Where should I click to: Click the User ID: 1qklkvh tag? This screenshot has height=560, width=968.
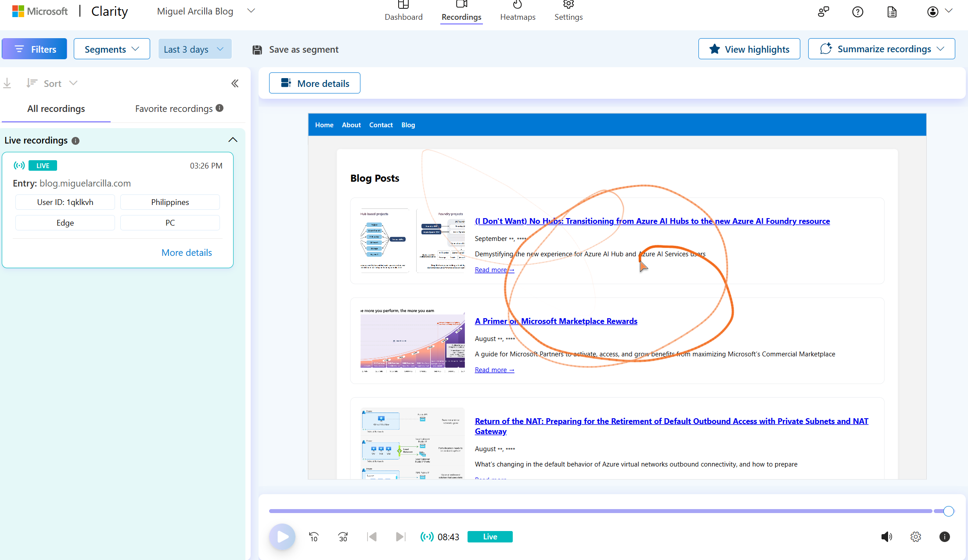click(x=65, y=202)
